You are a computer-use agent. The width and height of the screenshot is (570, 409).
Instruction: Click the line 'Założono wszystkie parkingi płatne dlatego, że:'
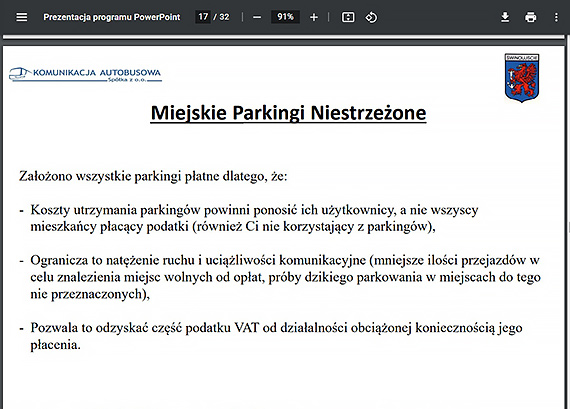(x=153, y=176)
